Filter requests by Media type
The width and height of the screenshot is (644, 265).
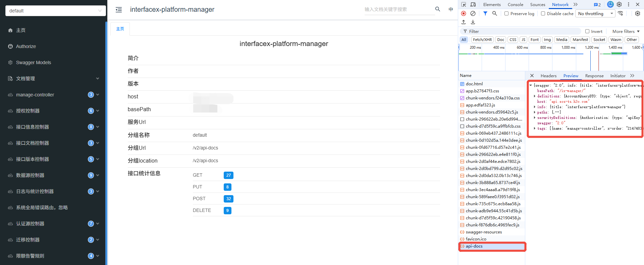coord(562,40)
